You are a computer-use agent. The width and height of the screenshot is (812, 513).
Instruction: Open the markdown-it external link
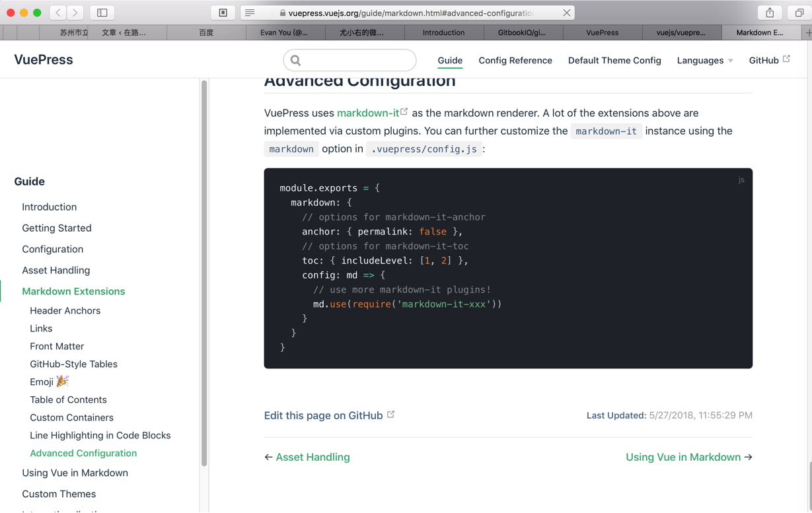368,113
